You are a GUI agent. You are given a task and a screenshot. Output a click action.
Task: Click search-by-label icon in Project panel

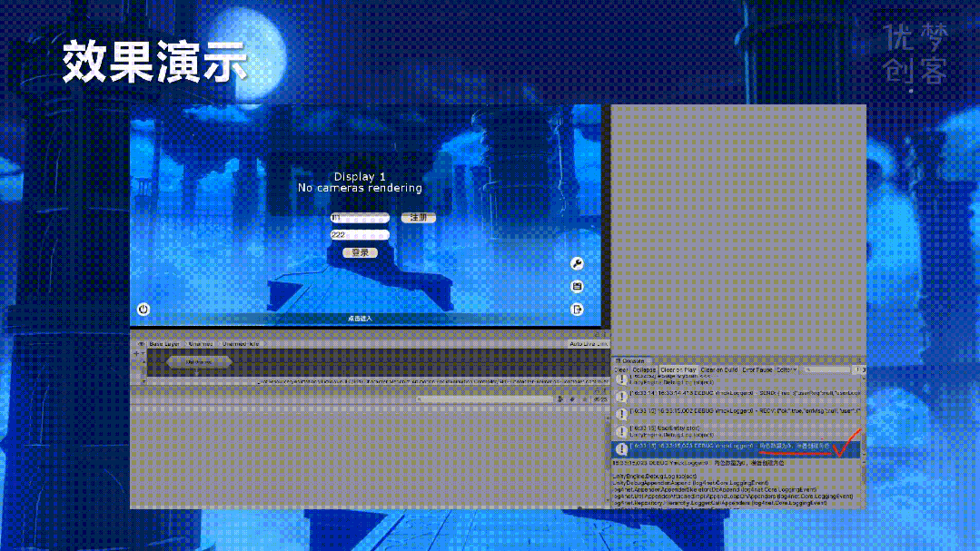[x=572, y=399]
